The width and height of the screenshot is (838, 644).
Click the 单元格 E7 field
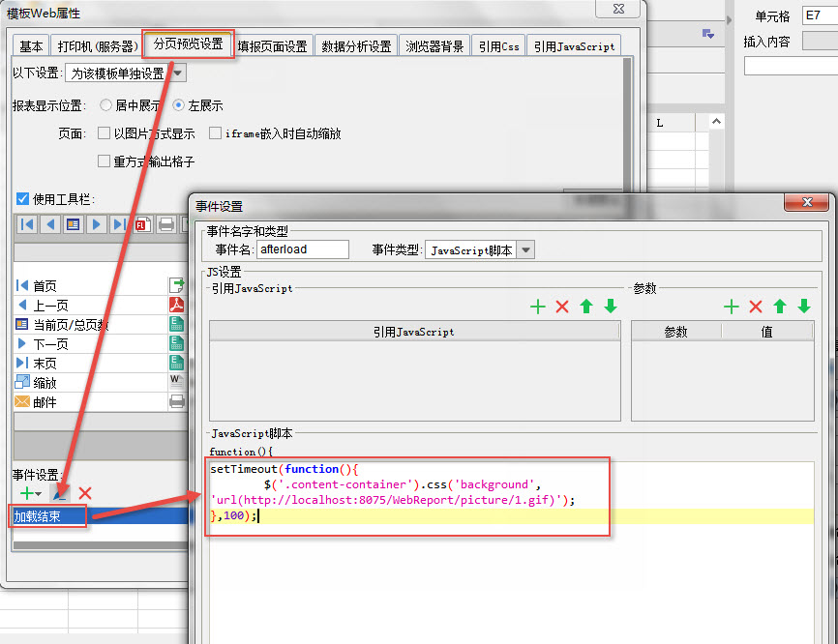click(x=820, y=15)
